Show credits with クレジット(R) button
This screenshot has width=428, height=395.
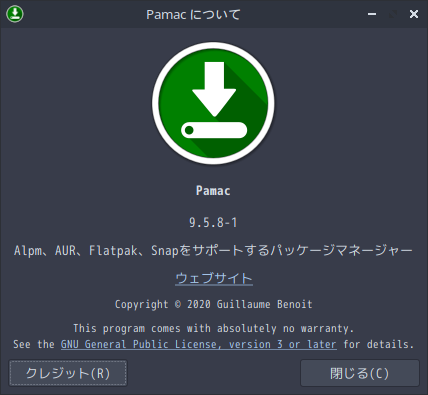[68, 373]
